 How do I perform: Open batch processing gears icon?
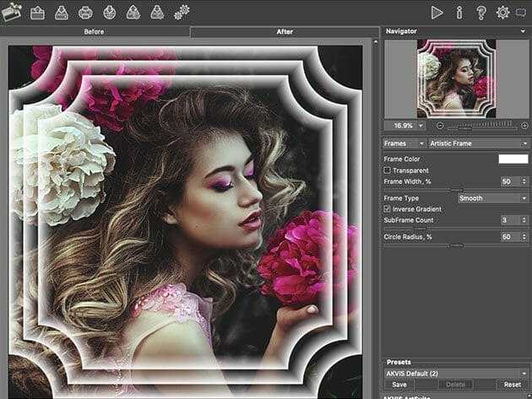pyautogui.click(x=182, y=12)
